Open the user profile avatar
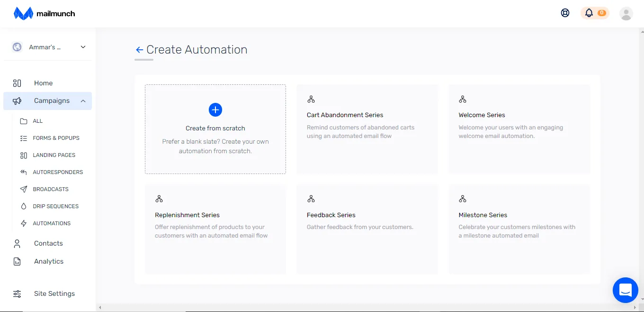 point(626,13)
